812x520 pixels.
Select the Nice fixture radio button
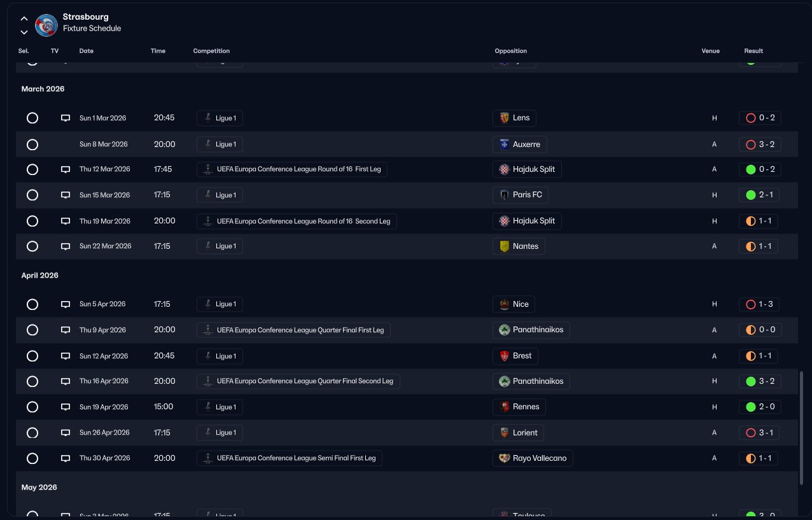[x=32, y=304]
